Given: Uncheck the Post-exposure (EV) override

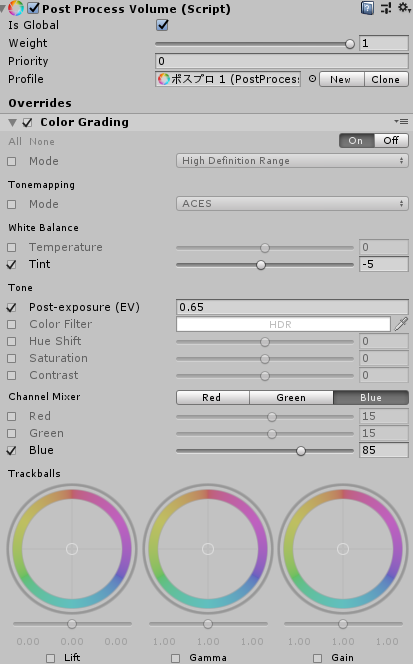Looking at the screenshot, I should 12,307.
